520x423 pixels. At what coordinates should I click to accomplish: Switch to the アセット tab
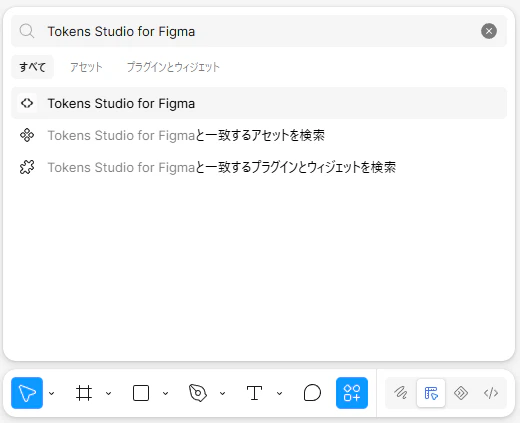[86, 67]
